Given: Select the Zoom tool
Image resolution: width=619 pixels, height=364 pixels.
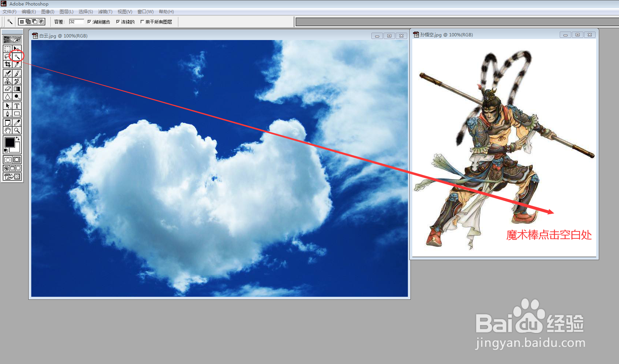Looking at the screenshot, I should pos(17,130).
